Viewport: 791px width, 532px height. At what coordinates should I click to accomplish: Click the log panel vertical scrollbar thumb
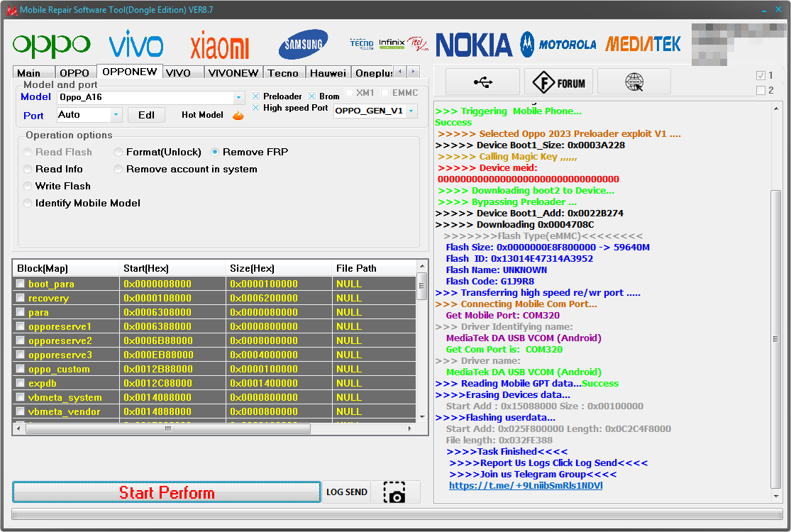(776, 339)
